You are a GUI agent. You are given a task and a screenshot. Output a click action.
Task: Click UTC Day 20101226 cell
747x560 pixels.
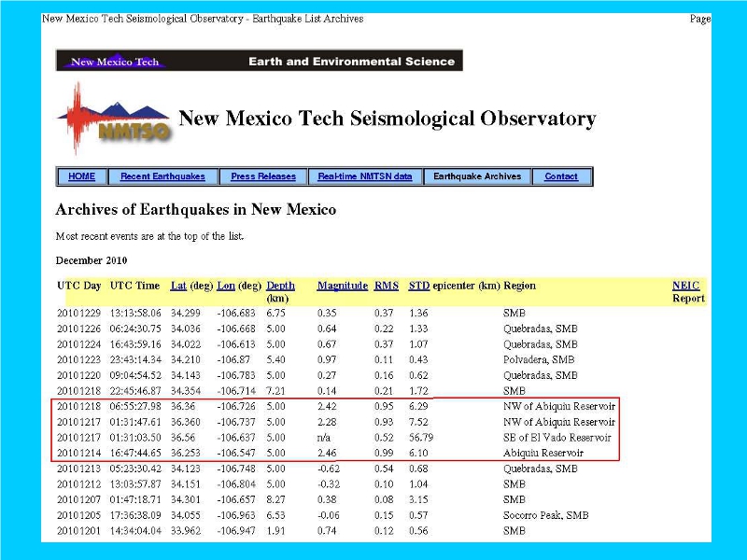click(79, 329)
